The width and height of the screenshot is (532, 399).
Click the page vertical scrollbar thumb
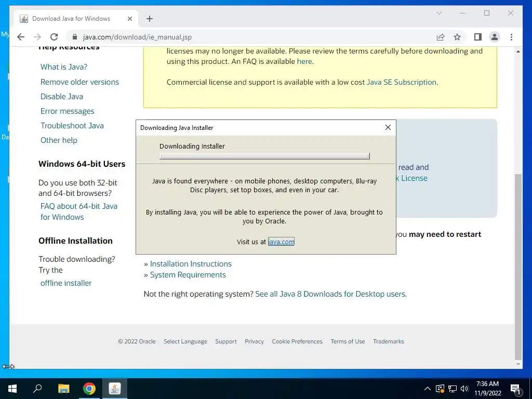[518, 267]
